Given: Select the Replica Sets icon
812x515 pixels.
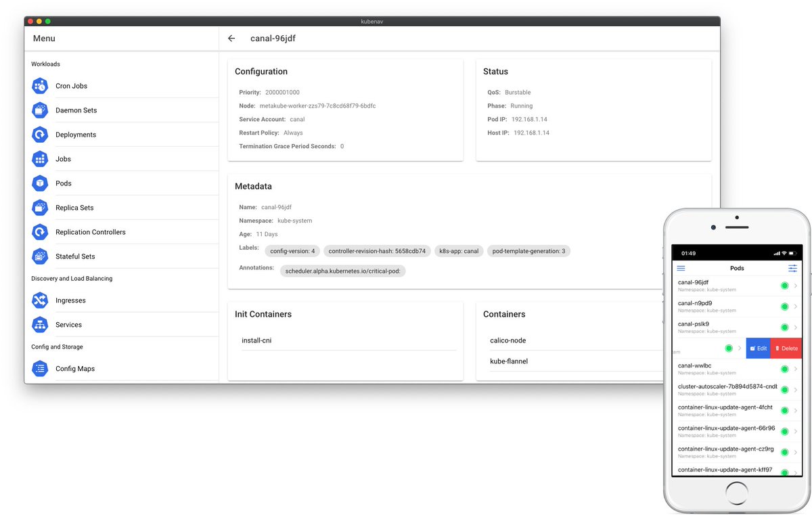Looking at the screenshot, I should 41,208.
